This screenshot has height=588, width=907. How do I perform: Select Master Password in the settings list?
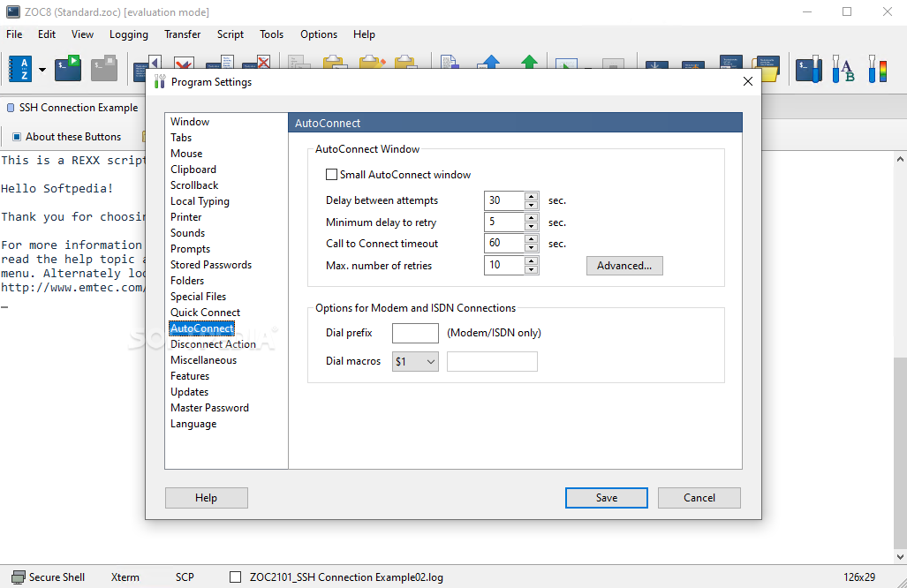(x=209, y=408)
